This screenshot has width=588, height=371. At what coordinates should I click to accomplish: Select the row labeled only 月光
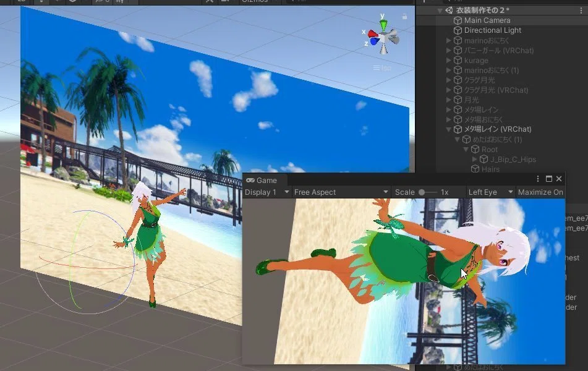coord(471,100)
